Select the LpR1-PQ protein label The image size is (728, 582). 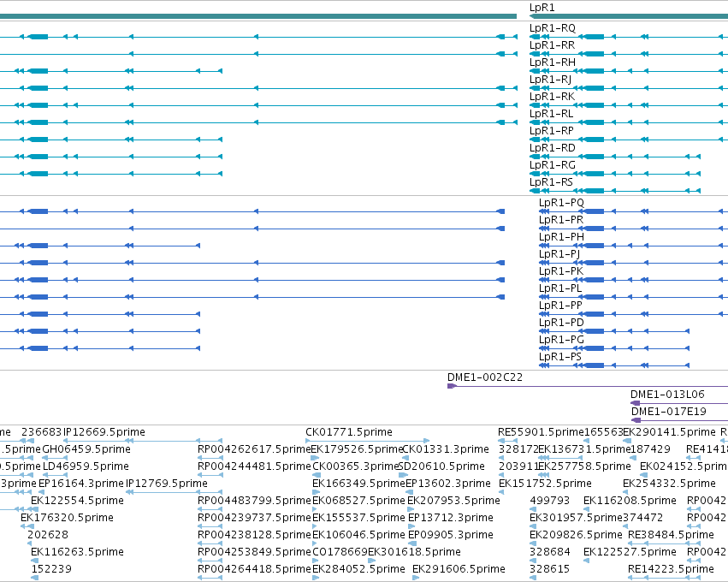(561, 203)
